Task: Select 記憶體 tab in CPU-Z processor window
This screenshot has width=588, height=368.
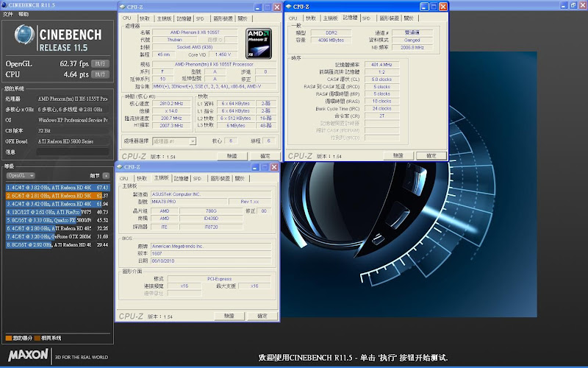Action: pos(184,18)
